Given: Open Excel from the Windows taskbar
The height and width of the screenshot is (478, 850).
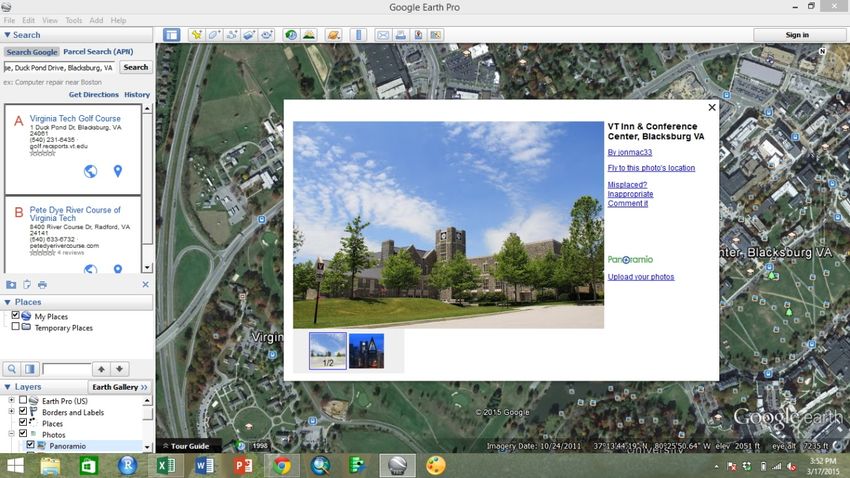Looking at the screenshot, I should [166, 466].
